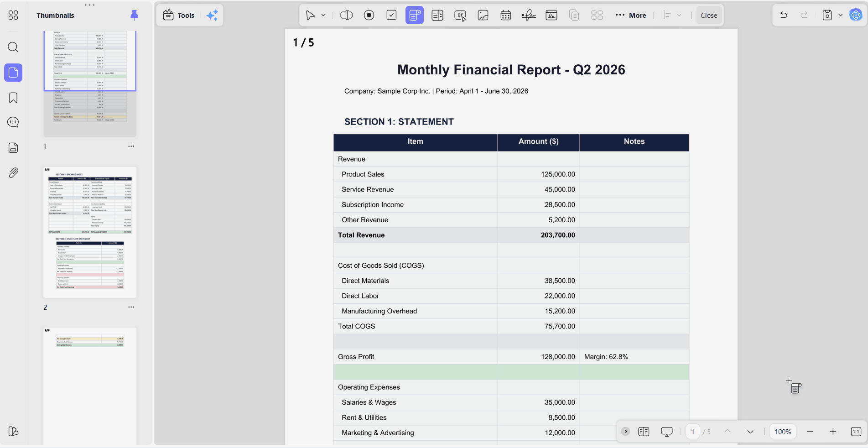Launch the AI sparkle assistant
Screen dimensions: 868x448
(x=212, y=16)
